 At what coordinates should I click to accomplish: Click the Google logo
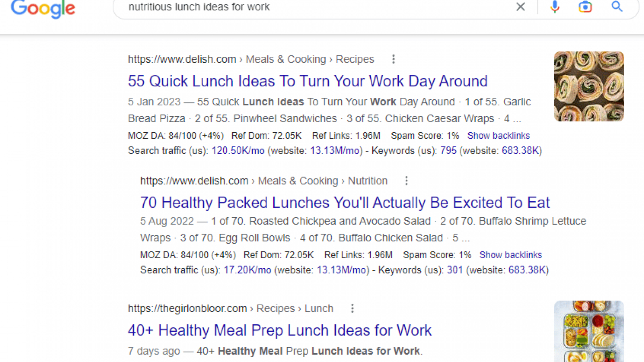(x=43, y=8)
